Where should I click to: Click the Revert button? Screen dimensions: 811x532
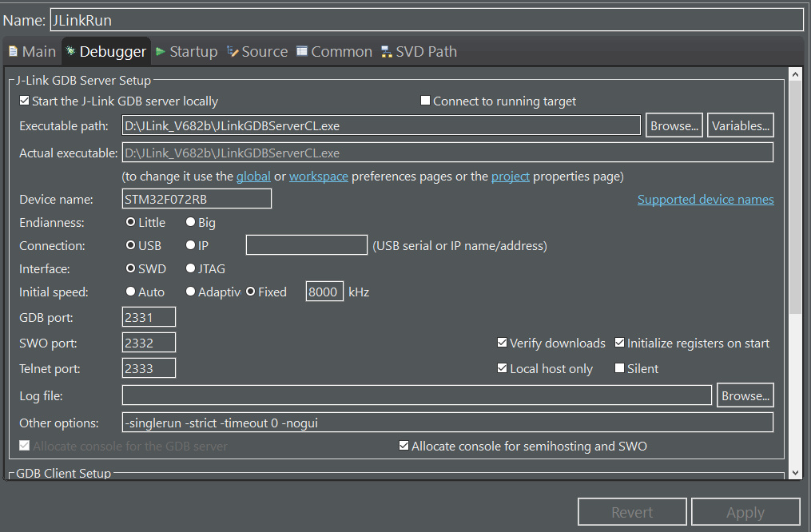[632, 512]
